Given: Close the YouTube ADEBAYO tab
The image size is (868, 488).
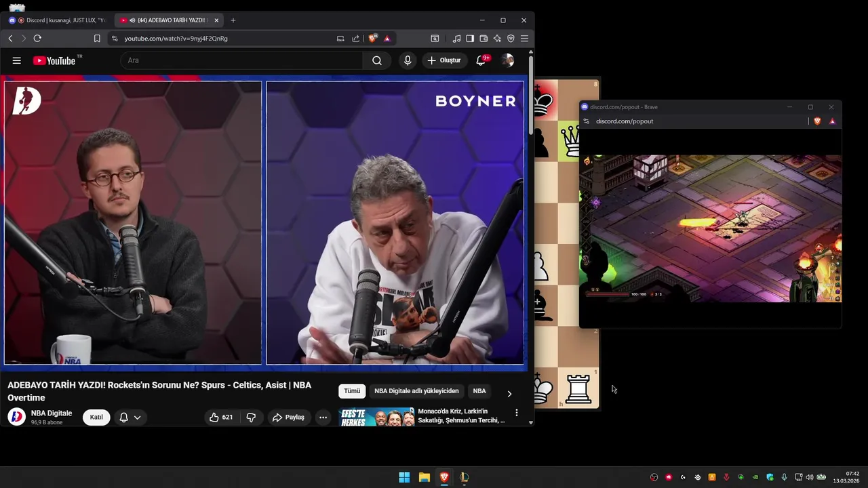Looking at the screenshot, I should 216,20.
